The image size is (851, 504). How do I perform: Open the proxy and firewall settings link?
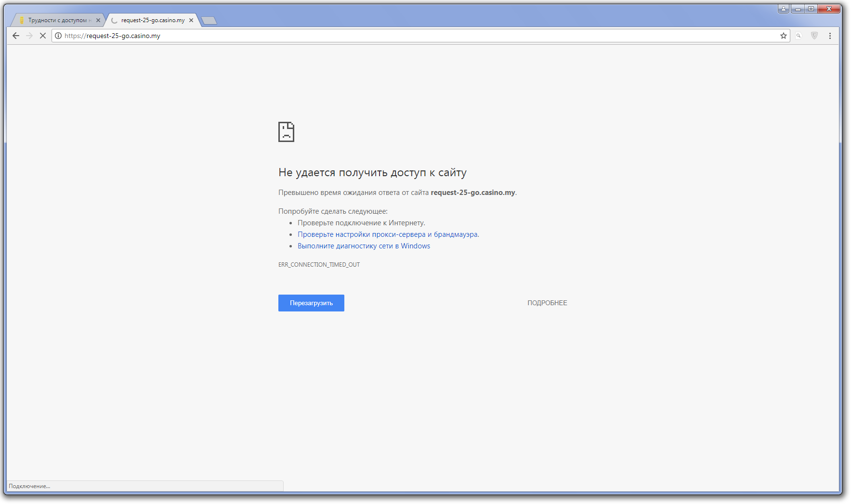pyautogui.click(x=388, y=234)
